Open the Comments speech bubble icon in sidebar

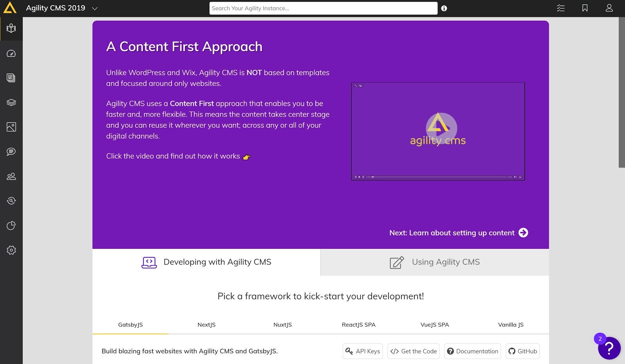pos(11,152)
